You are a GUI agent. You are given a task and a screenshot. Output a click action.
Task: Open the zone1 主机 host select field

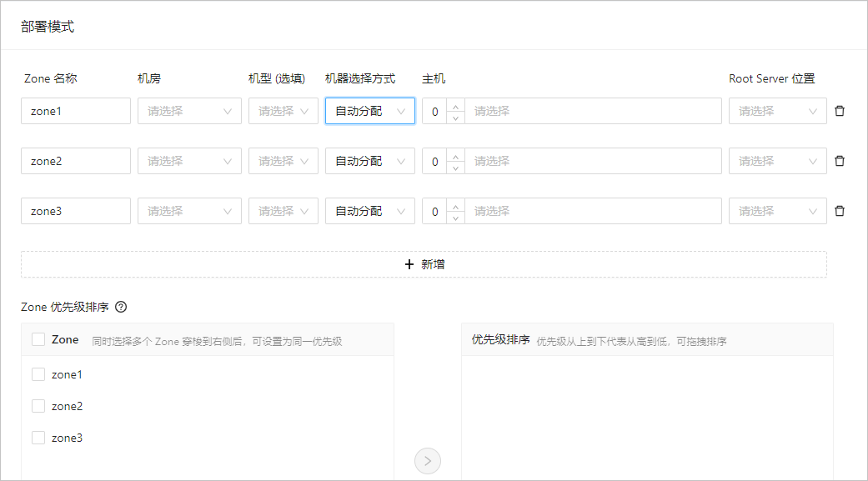tap(593, 111)
